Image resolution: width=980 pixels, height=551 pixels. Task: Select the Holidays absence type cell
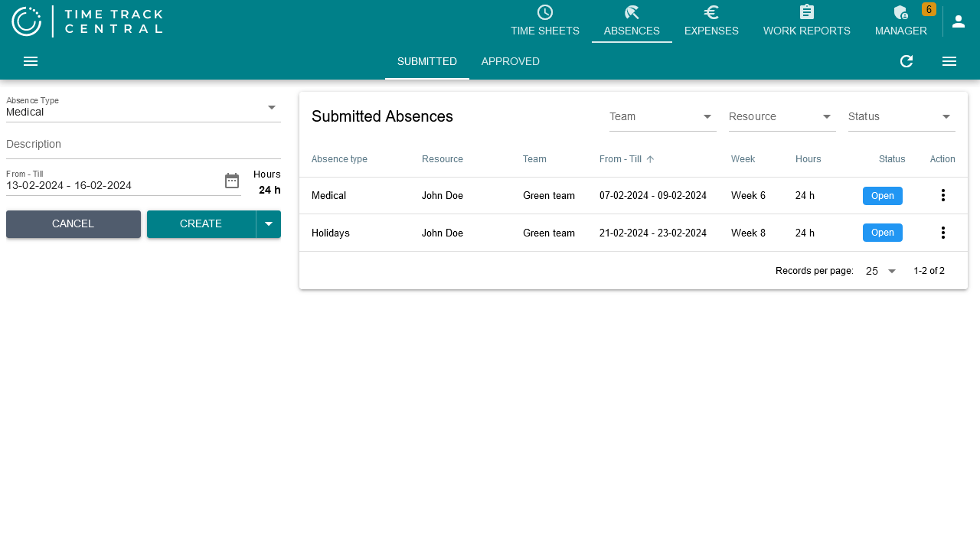click(331, 233)
